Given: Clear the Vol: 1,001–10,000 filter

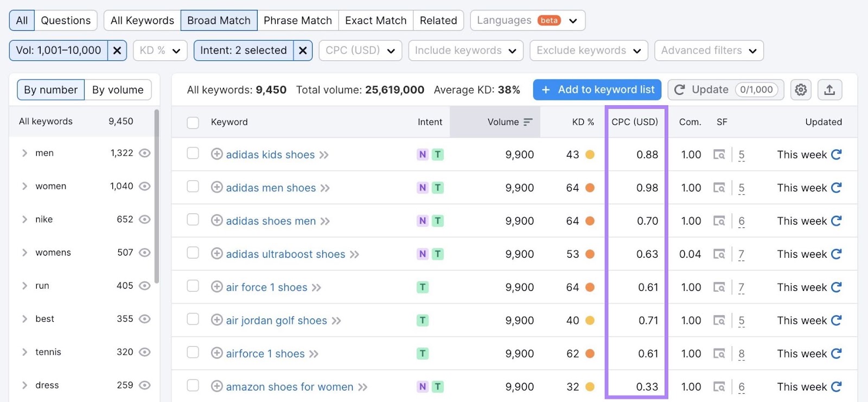Looking at the screenshot, I should 117,50.
